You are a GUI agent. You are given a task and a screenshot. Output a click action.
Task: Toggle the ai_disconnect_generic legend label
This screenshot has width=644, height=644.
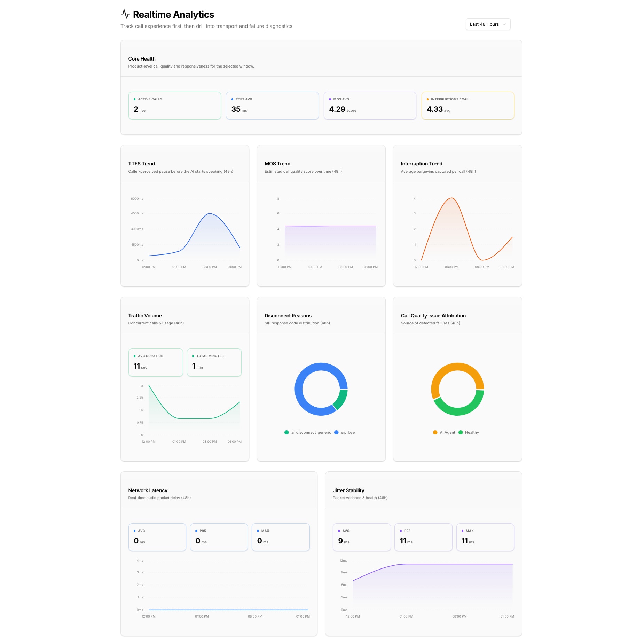point(311,432)
